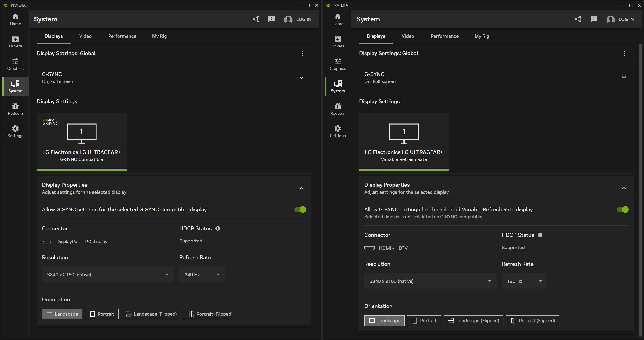
Task: Click share icon in left window header
Action: point(255,19)
